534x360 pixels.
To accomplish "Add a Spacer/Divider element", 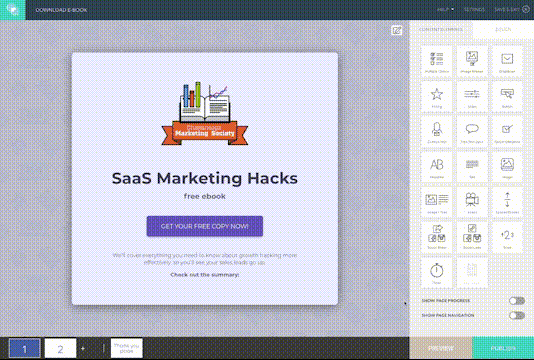I will tap(507, 202).
